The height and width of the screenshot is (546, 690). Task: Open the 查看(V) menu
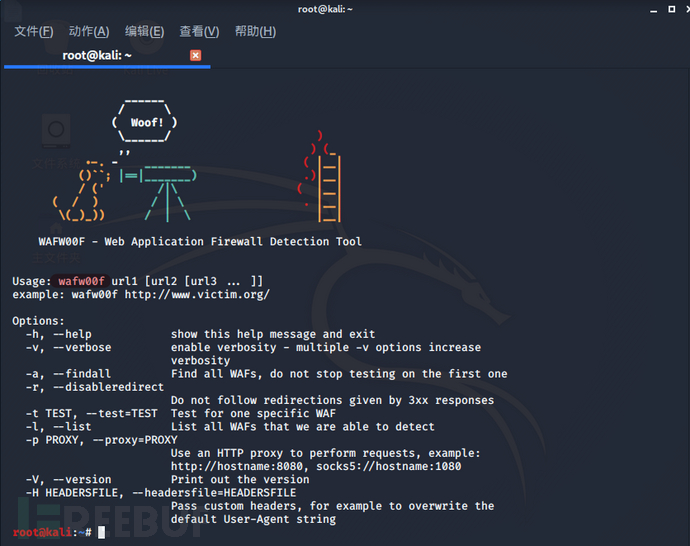click(x=199, y=32)
